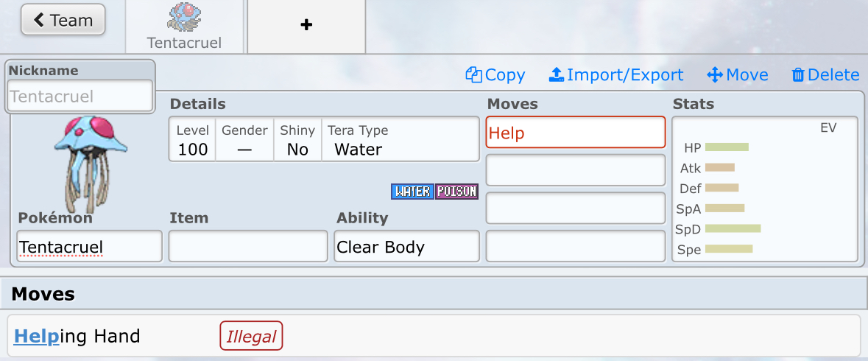Add a new Pokémon with plus tab
The height and width of the screenshot is (361, 868).
tap(306, 26)
